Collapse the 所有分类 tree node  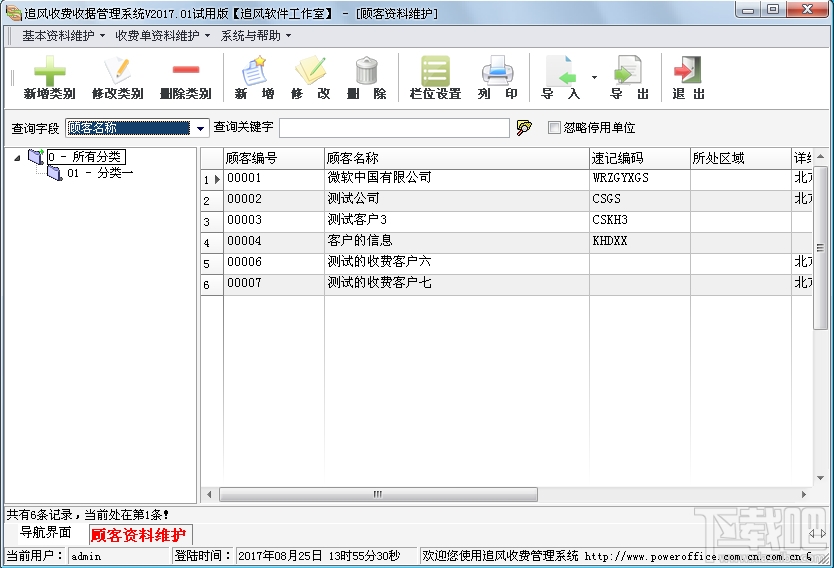18,158
